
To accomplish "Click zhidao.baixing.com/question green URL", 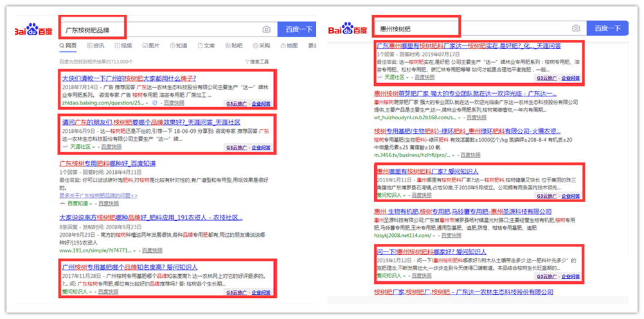I will click(x=102, y=103).
